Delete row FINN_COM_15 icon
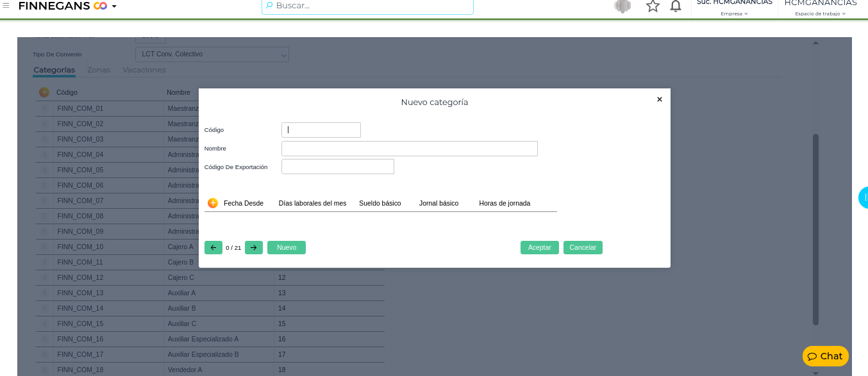The image size is (868, 376). [44, 323]
